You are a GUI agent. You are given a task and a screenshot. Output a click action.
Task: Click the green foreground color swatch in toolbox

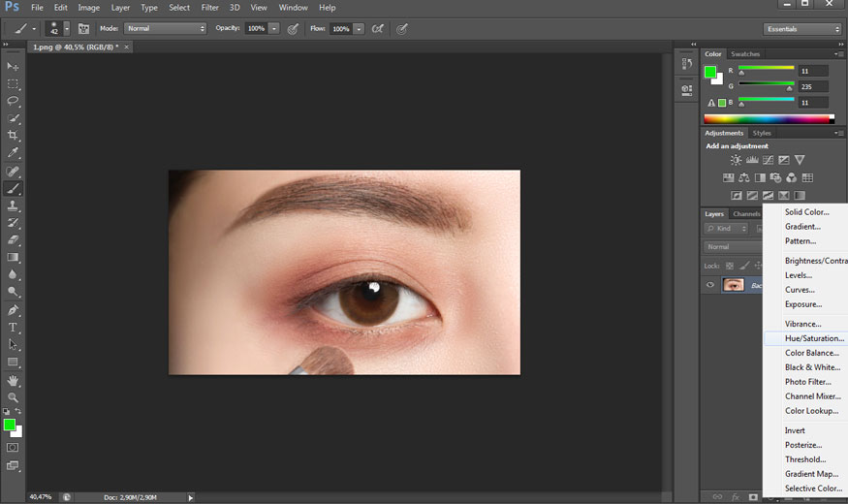(9, 425)
